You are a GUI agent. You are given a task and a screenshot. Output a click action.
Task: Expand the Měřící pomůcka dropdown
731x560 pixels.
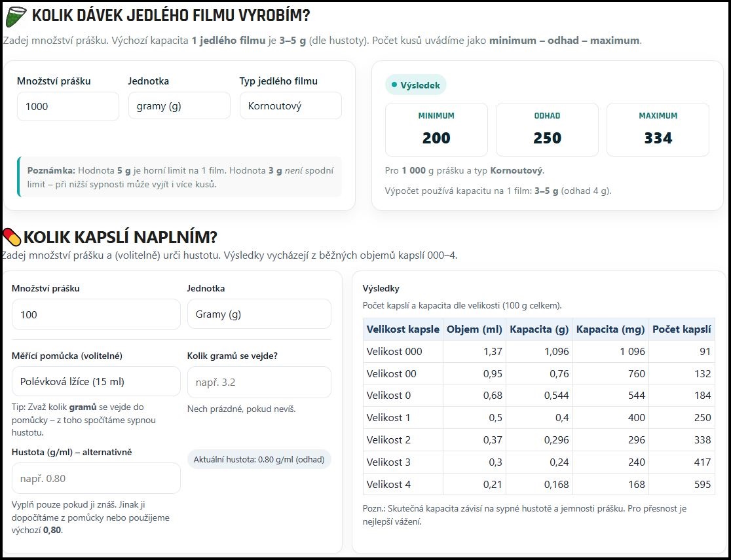(96, 381)
